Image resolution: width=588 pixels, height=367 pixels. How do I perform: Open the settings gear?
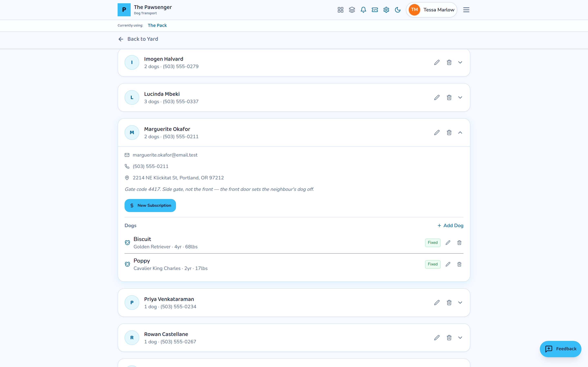tap(386, 10)
